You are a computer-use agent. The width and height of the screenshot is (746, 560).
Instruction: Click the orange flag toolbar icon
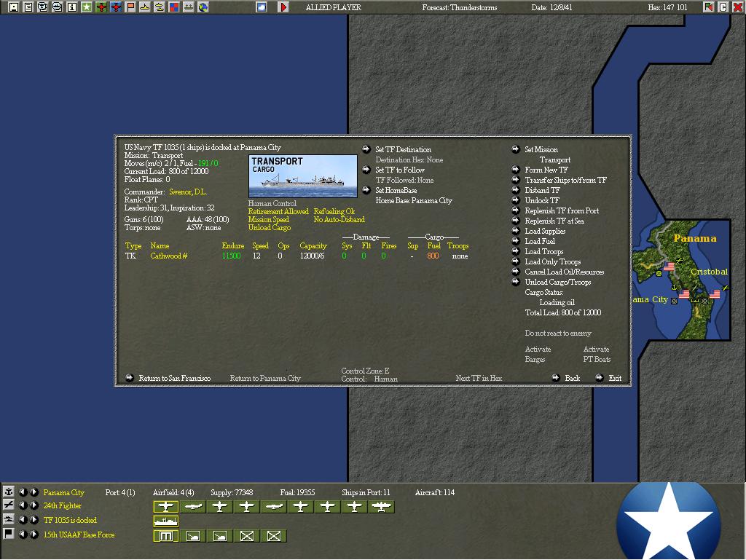pyautogui.click(x=130, y=7)
